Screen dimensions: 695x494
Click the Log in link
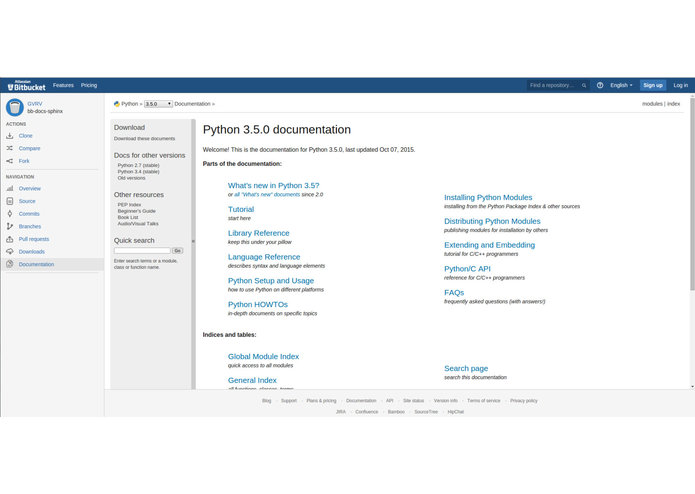(680, 86)
